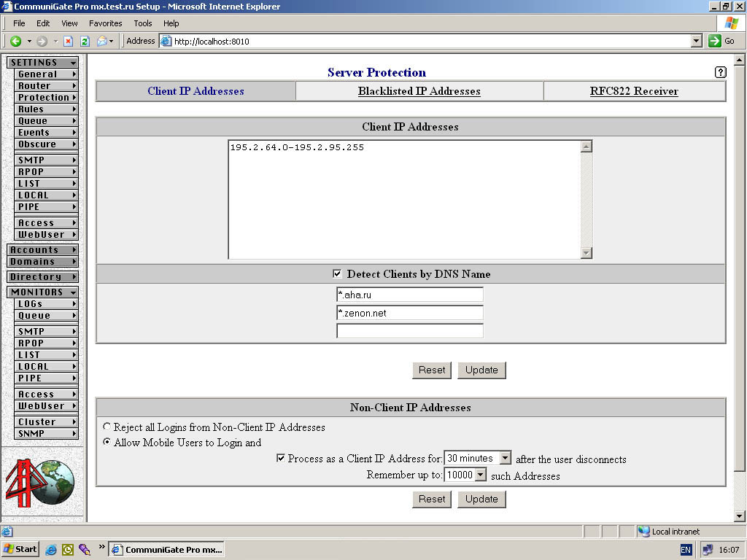Open the address bar dropdown arrow
The image size is (747, 560).
(x=697, y=41)
